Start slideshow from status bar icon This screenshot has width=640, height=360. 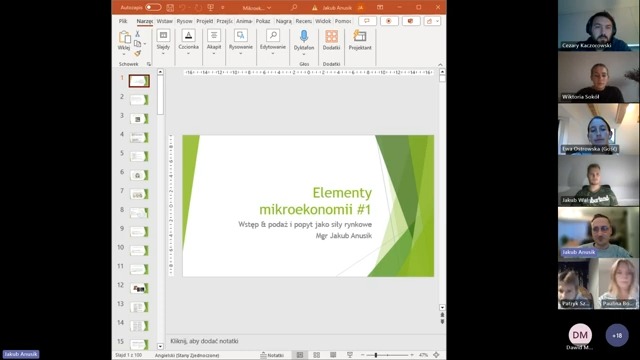point(350,355)
